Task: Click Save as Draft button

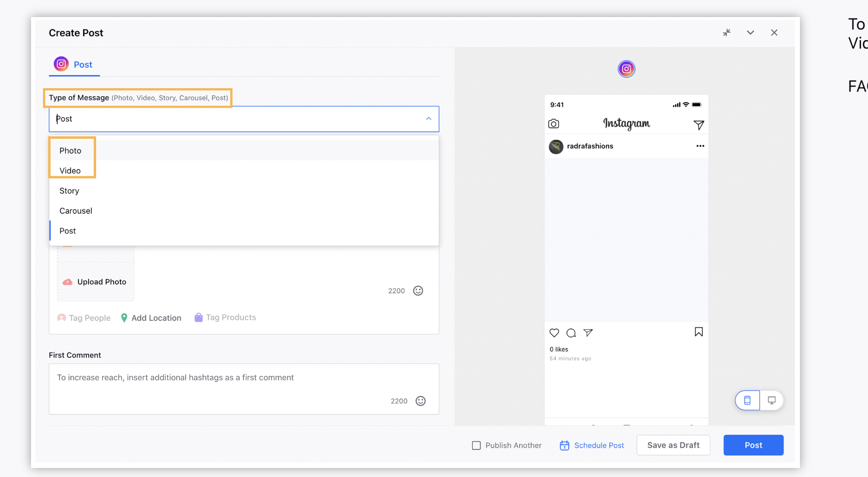Action: tap(673, 445)
